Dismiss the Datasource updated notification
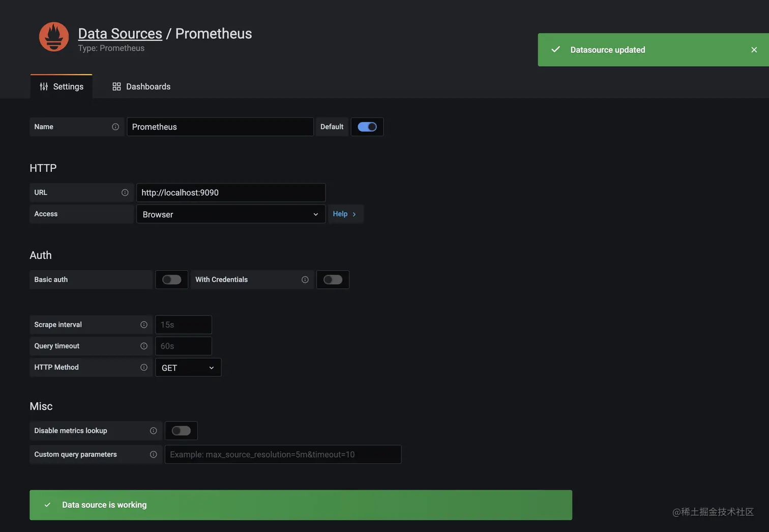 (x=754, y=50)
